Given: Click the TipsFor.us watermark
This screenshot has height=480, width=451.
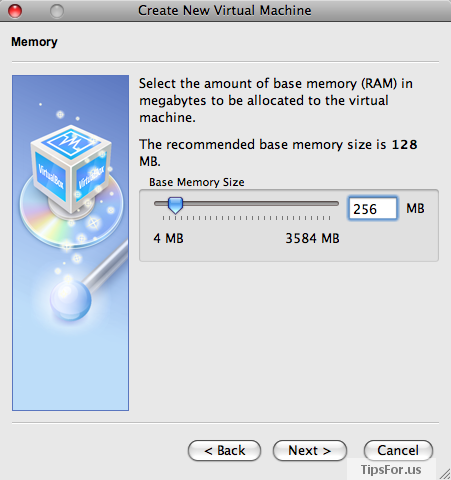Looking at the screenshot, I should tap(391, 470).
